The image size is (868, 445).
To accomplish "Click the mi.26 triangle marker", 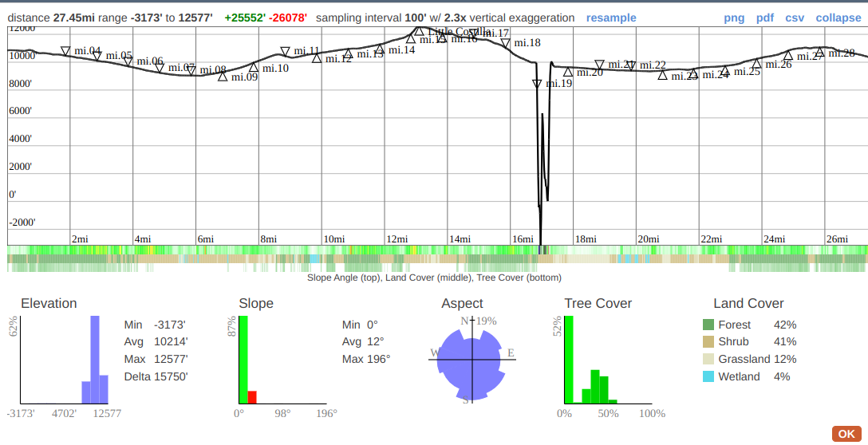I will coord(756,64).
